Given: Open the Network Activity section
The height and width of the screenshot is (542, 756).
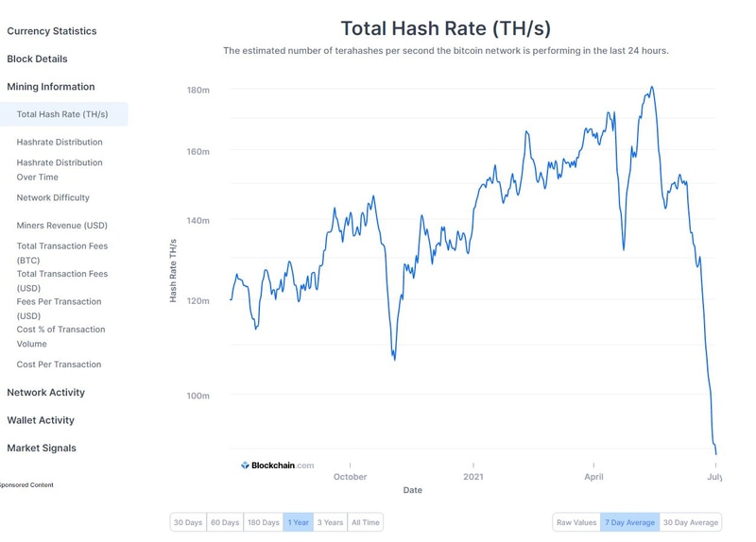Looking at the screenshot, I should coord(46,392).
